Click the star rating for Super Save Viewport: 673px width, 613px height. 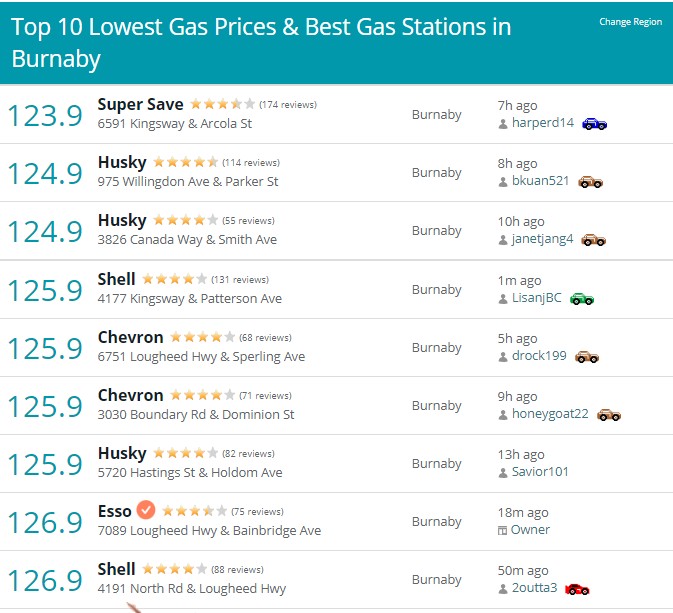[222, 104]
